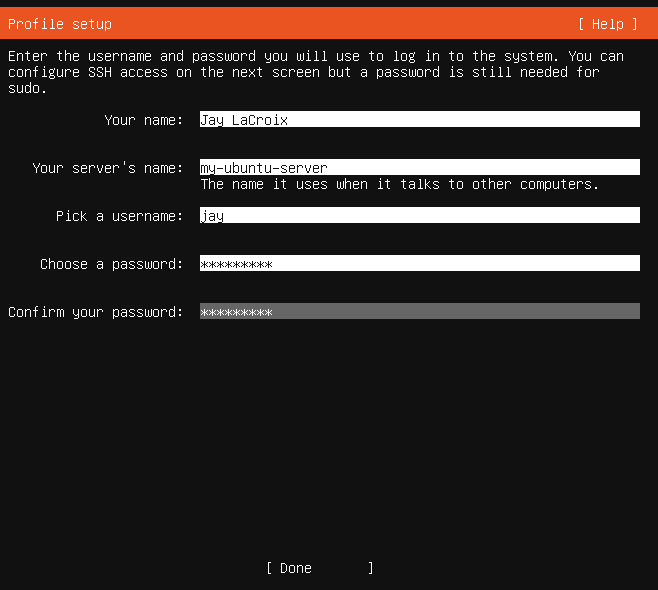Focus the Your name input field

point(419,120)
